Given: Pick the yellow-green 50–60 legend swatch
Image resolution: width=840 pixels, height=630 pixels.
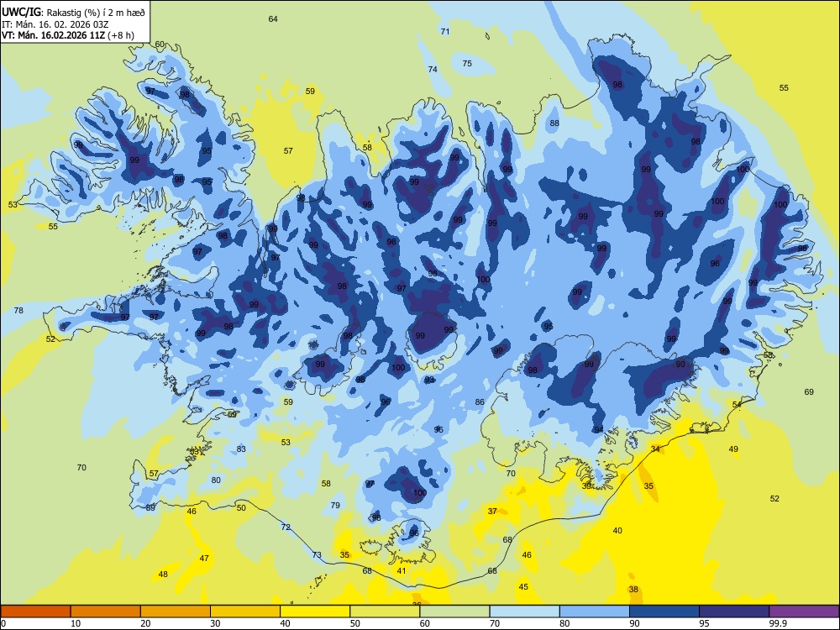Looking at the screenshot, I should [385, 612].
